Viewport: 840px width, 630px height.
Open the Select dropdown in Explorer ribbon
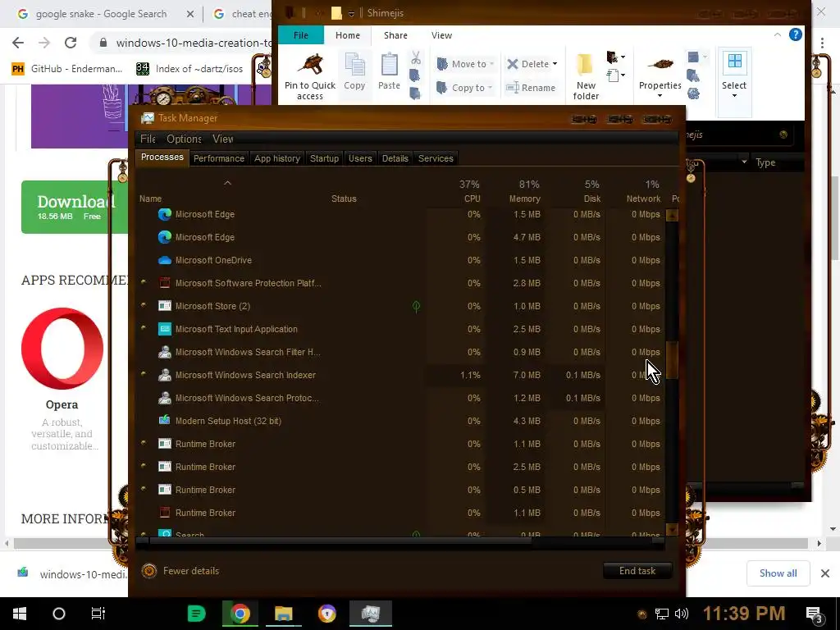734,96
